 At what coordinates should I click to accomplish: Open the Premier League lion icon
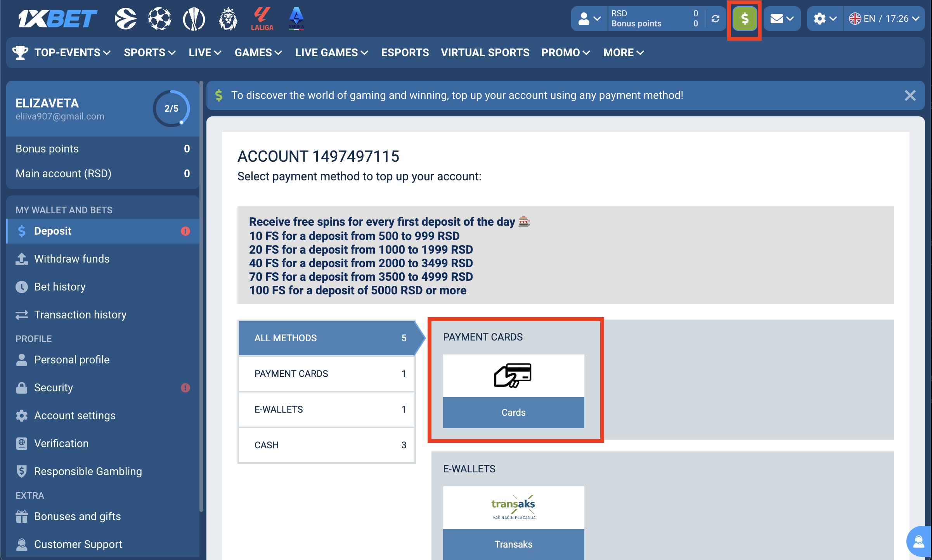(x=228, y=19)
